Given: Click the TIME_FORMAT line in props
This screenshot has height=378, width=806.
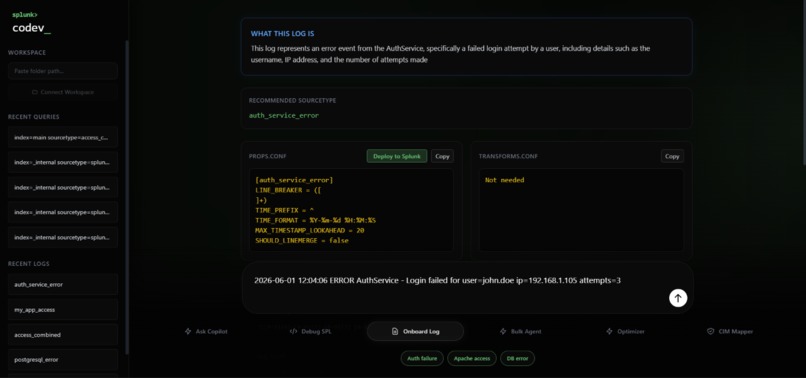Looking at the screenshot, I should point(316,220).
